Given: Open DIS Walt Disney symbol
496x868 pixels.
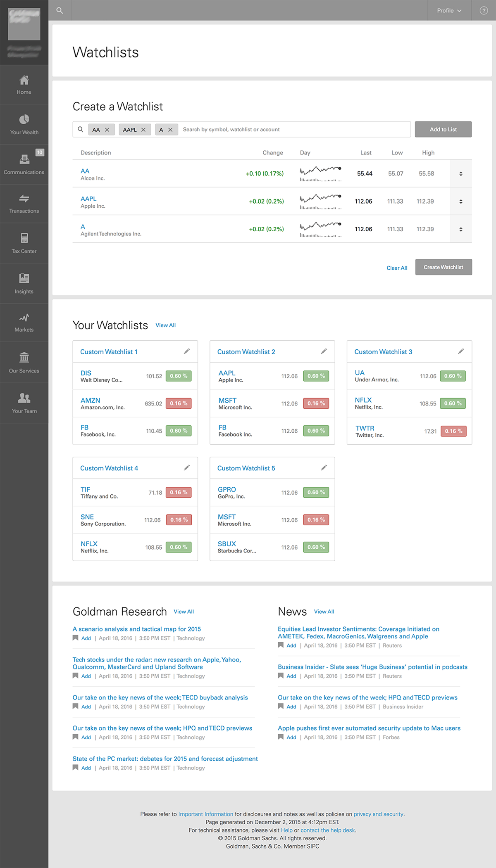Looking at the screenshot, I should (x=86, y=373).
